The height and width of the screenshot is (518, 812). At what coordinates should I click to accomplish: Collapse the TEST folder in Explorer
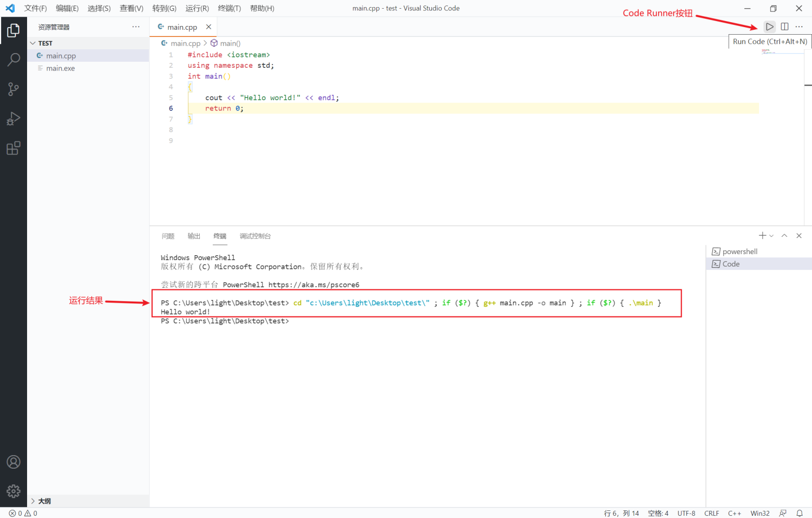tap(32, 43)
